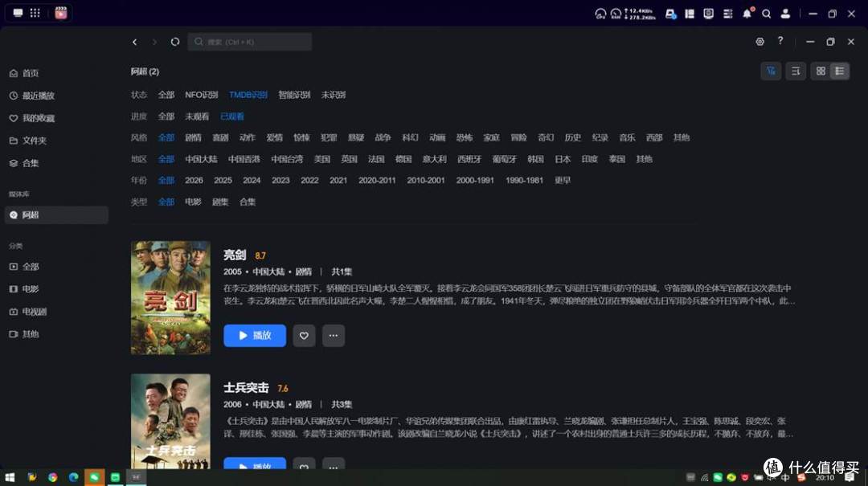The width and height of the screenshot is (868, 486).
Task: Filter region by 中国香港
Action: click(x=244, y=159)
